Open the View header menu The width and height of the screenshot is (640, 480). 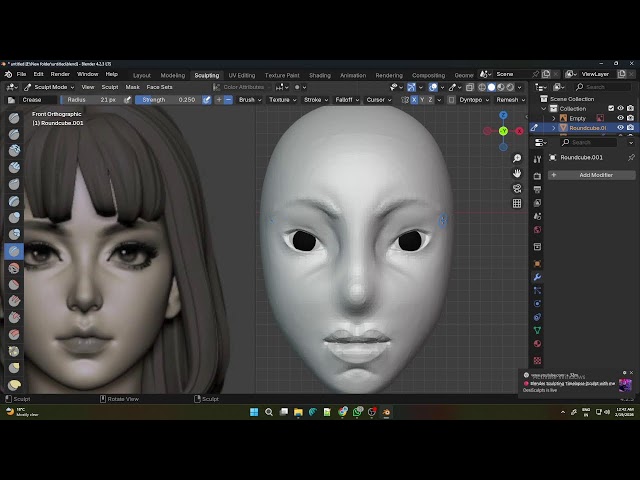88,87
